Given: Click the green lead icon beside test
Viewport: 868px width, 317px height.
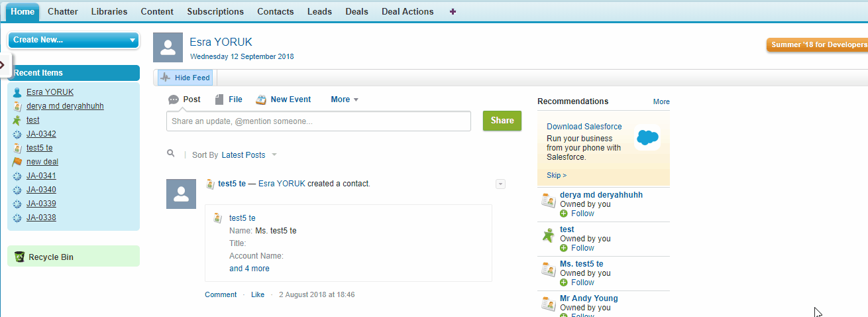Looking at the screenshot, I should [x=17, y=121].
